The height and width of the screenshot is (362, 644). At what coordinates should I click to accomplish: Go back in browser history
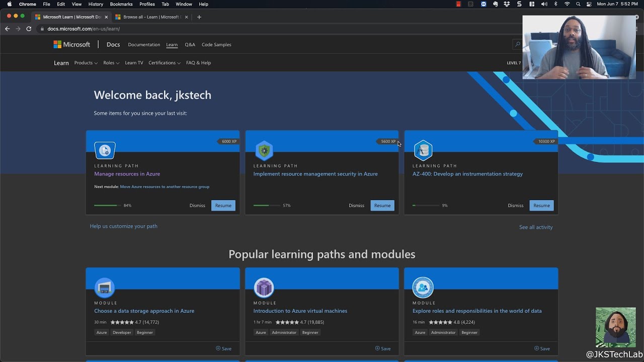7,29
